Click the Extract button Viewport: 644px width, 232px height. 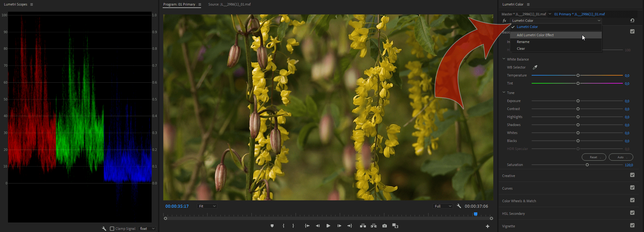374,226
